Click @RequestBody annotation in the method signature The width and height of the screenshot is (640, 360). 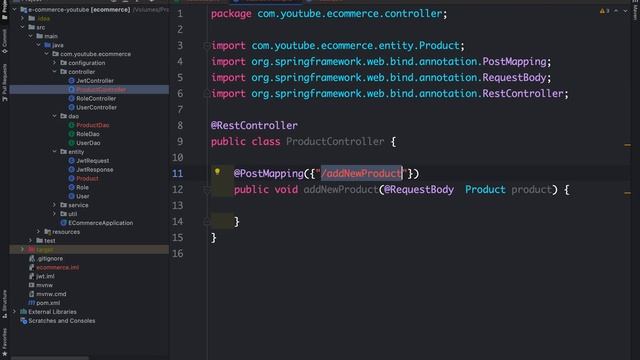(x=418, y=190)
